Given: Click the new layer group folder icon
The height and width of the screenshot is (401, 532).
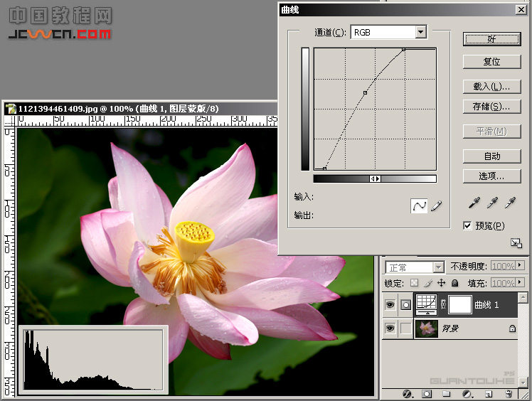Looking at the screenshot, I should point(447,393).
